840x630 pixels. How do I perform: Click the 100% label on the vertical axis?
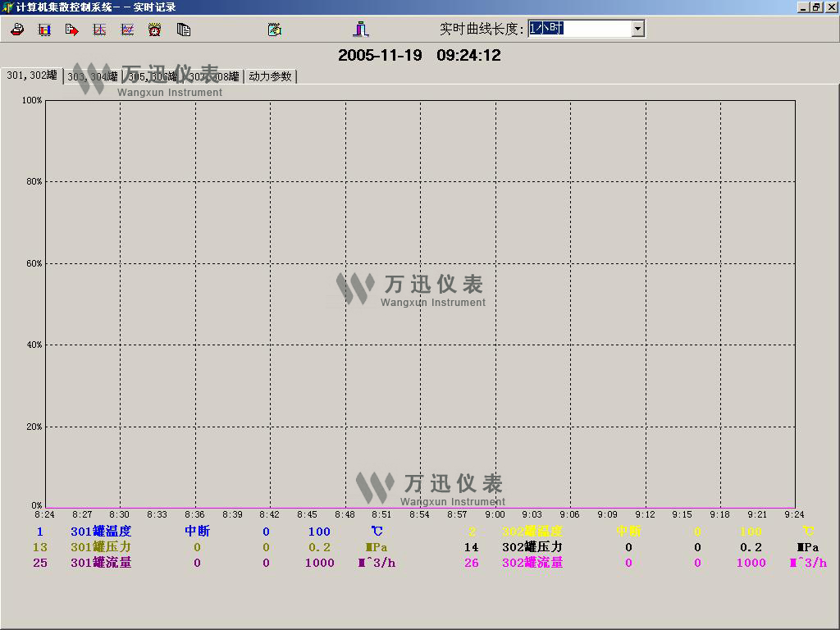[x=32, y=100]
